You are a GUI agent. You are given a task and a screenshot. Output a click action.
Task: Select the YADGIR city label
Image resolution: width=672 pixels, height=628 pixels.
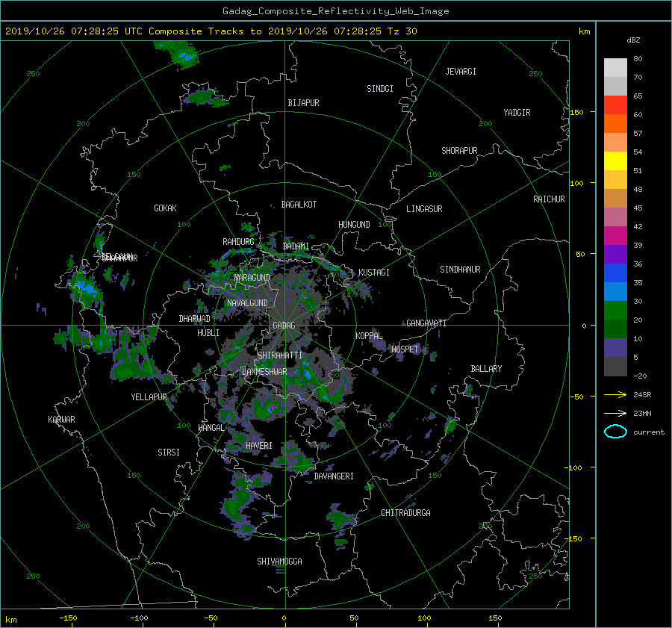pos(517,113)
